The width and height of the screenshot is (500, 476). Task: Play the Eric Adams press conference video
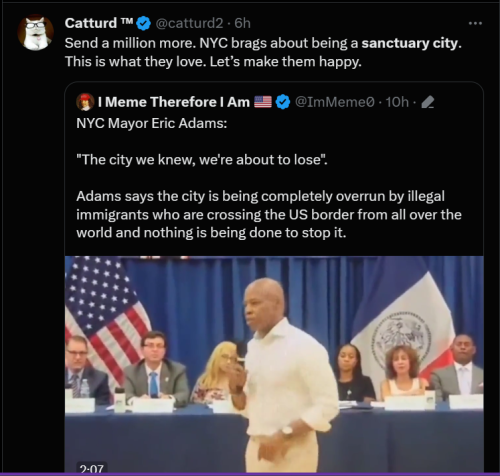(x=274, y=364)
